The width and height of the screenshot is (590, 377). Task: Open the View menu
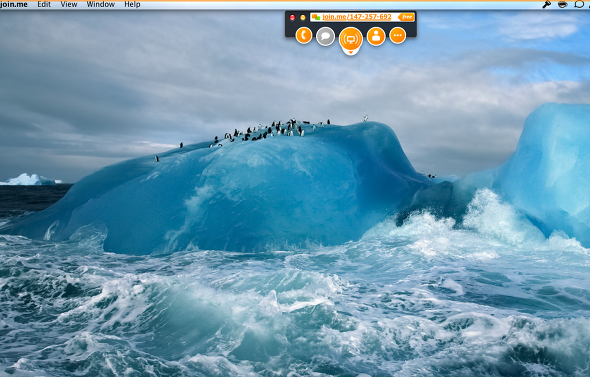[69, 5]
